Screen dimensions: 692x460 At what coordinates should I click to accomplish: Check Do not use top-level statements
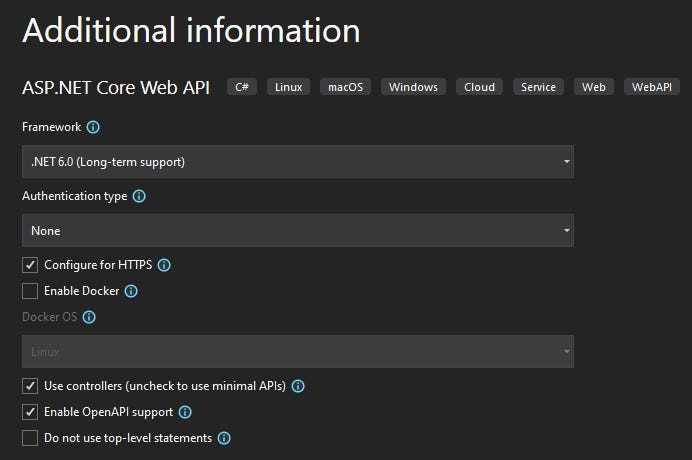[30, 438]
